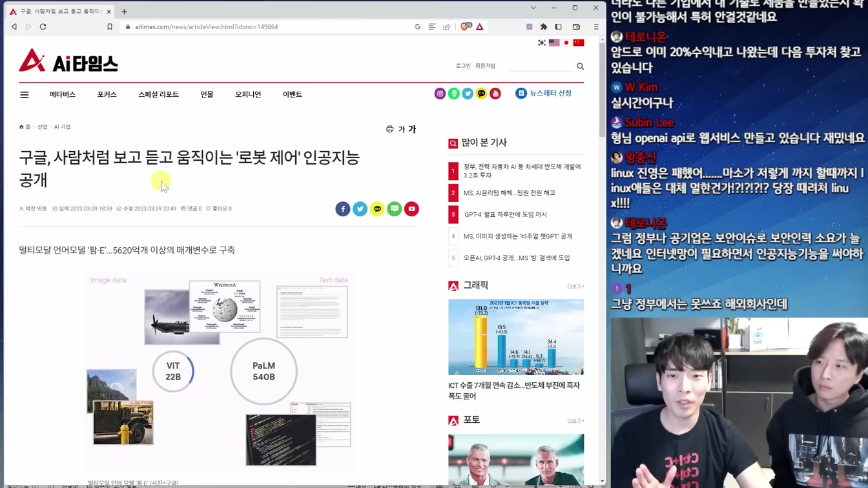868x488 pixels.
Task: Open the yellow Kakao channel icon
Action: point(481,94)
